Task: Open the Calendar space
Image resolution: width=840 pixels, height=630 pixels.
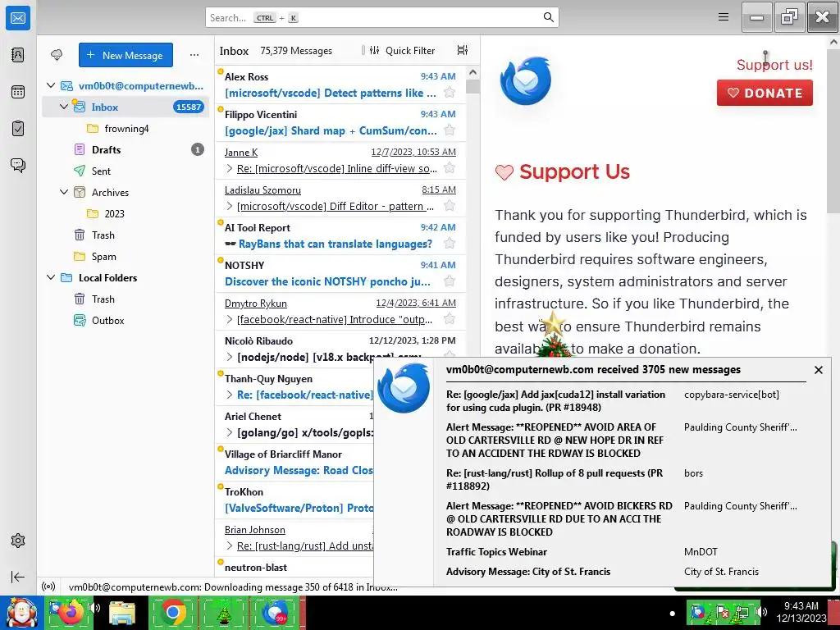Action: 18,92
